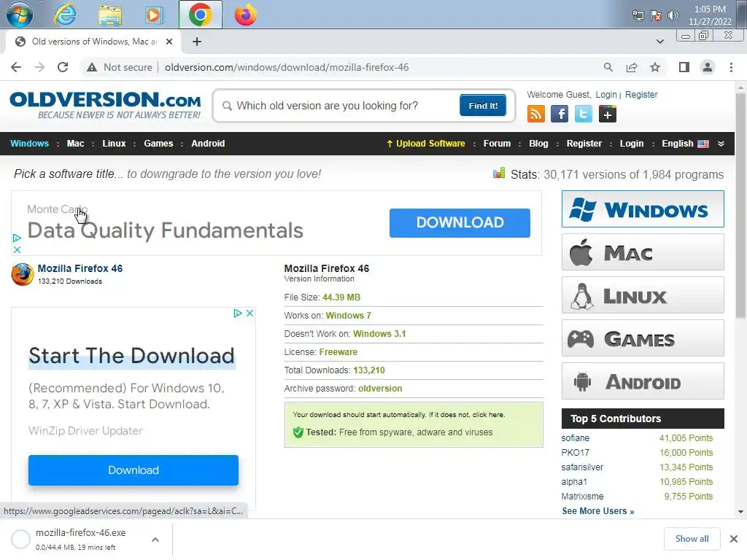Image resolution: width=747 pixels, height=560 pixels.
Task: Open the Windows platform sidebar button
Action: [643, 209]
